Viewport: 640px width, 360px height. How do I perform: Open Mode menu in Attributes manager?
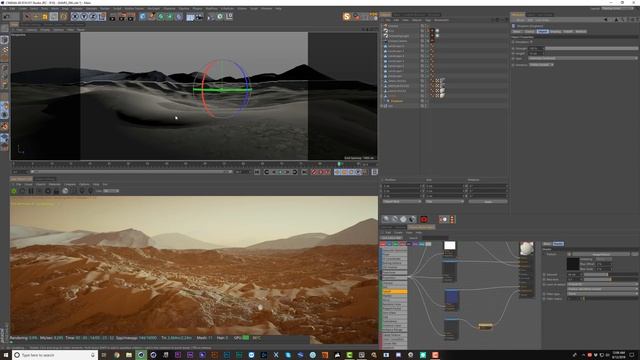coord(520,20)
